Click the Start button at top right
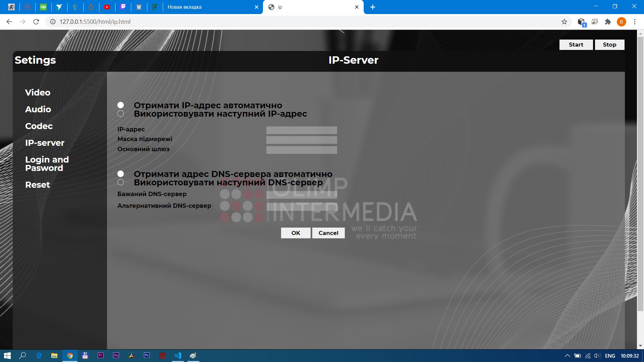This screenshot has height=362, width=644. pyautogui.click(x=576, y=45)
